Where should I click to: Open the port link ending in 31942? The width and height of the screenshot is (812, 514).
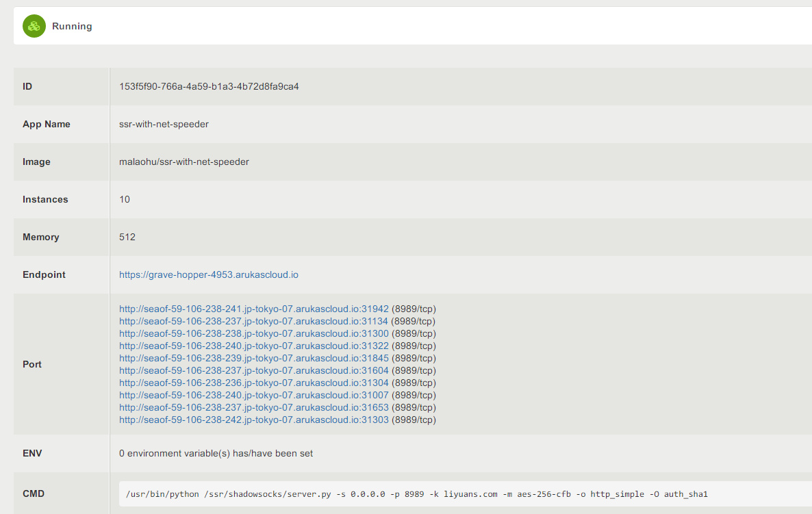pos(253,309)
